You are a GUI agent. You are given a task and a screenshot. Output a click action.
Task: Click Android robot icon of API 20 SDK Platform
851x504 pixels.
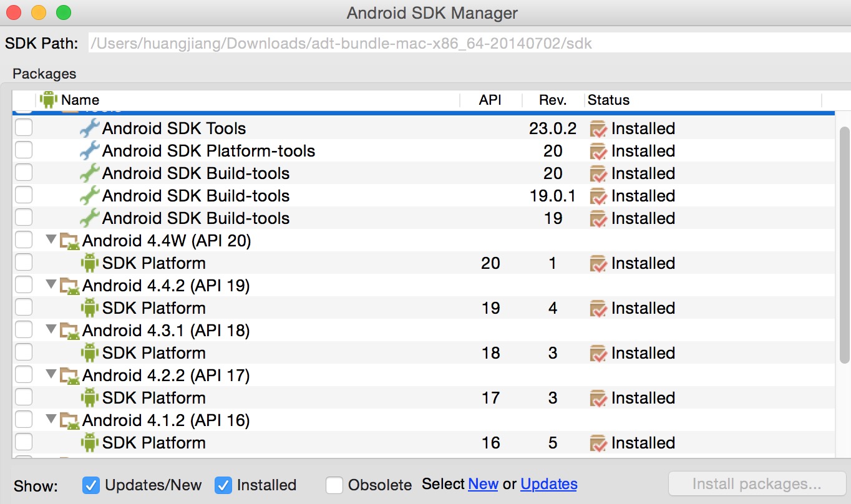tap(90, 263)
